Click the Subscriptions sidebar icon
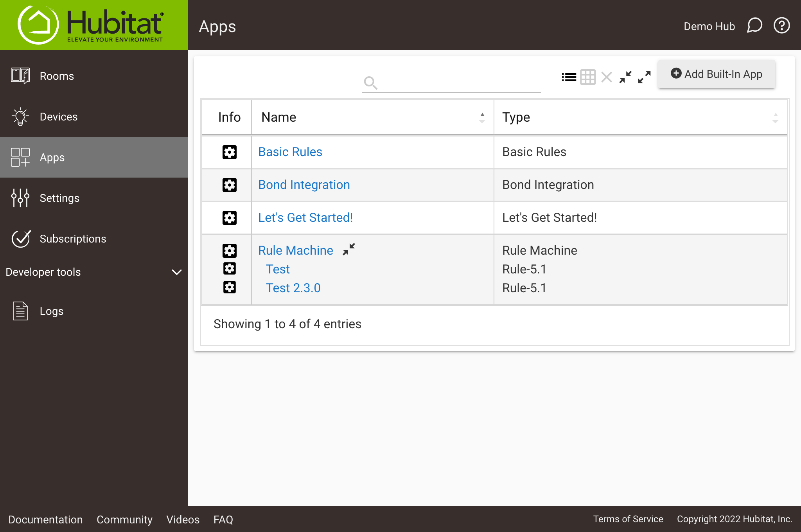Viewport: 801px width, 532px height. pyautogui.click(x=20, y=239)
